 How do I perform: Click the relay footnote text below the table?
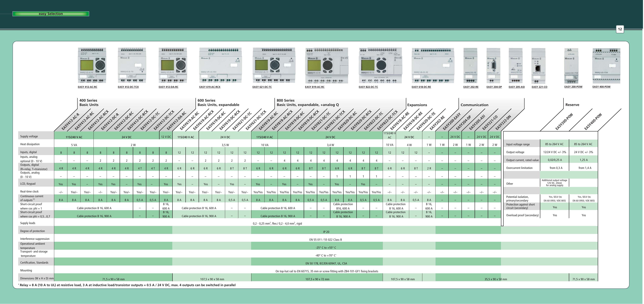[x=127, y=285]
